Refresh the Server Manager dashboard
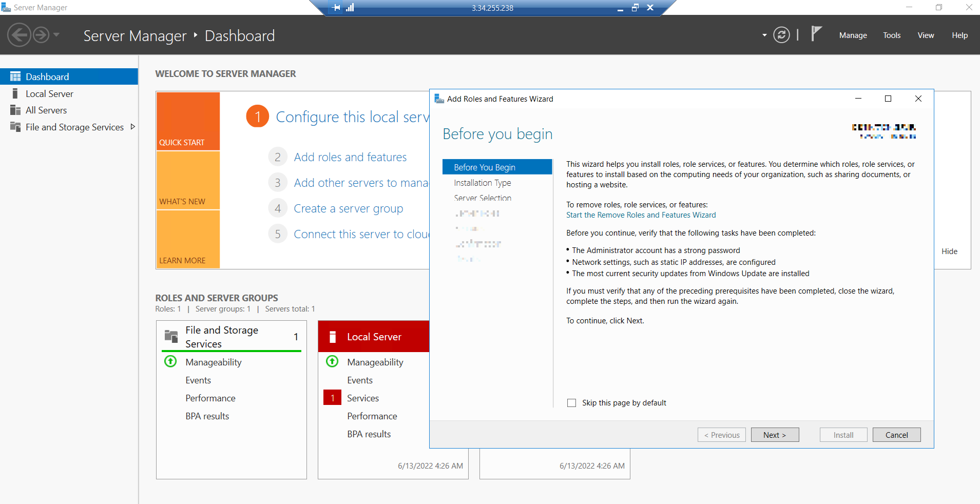980x504 pixels. 781,35
